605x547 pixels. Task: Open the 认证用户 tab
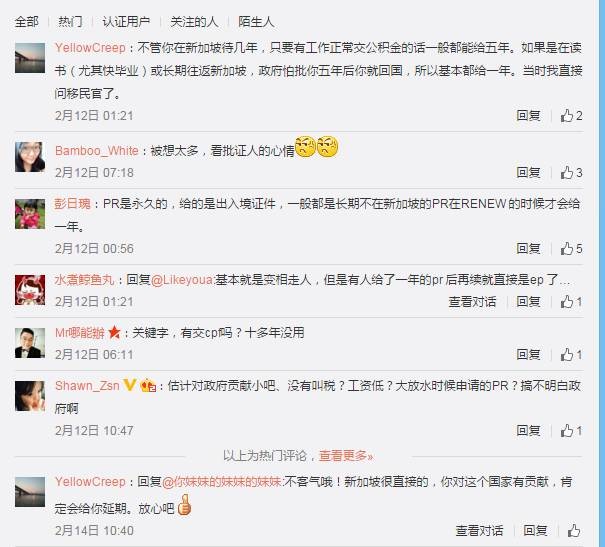126,22
